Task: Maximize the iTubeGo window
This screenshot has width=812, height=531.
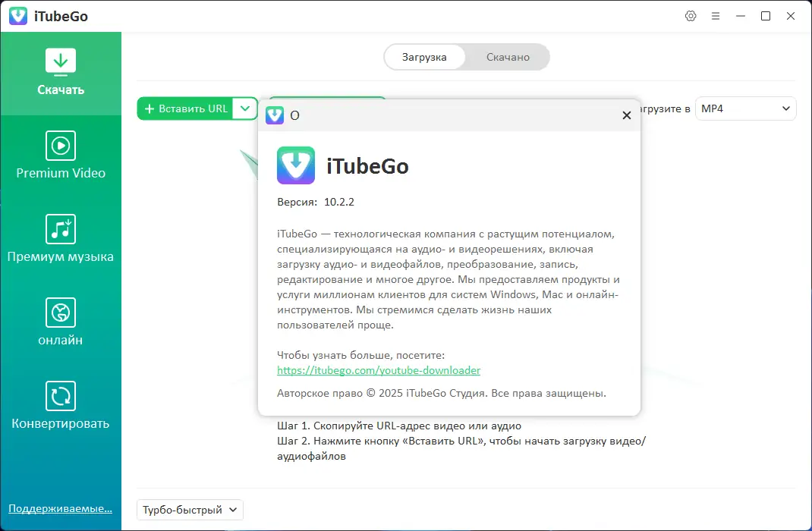Action: click(766, 15)
